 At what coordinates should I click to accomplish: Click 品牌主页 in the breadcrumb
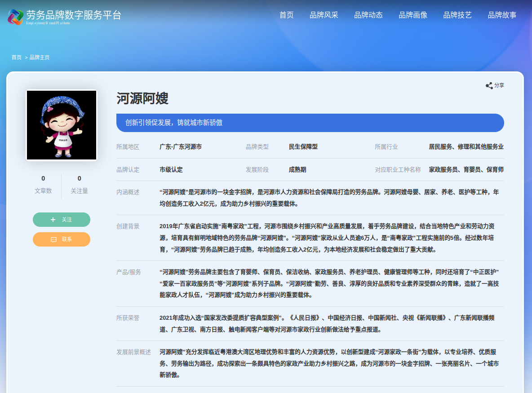39,57
